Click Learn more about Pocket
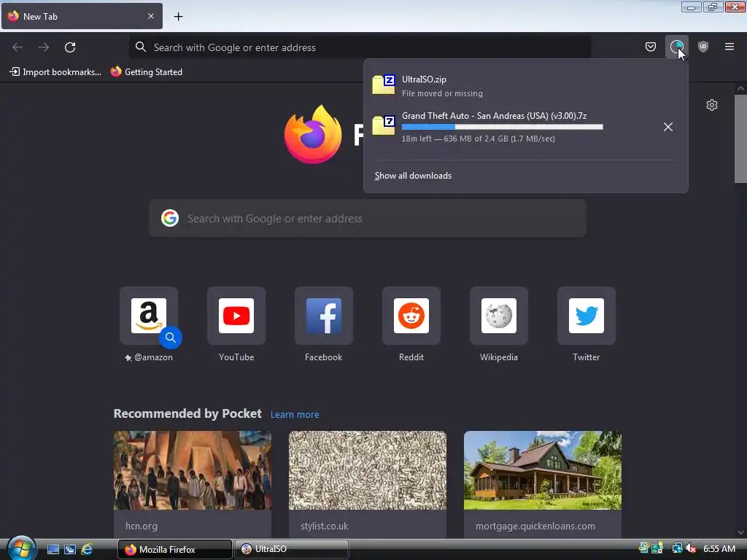 click(x=295, y=414)
